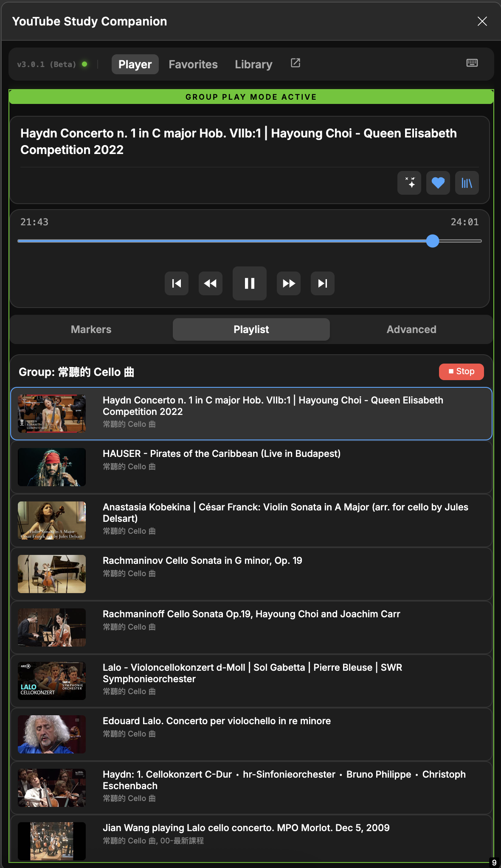
Task: Switch to the Favorites tab
Action: tap(193, 64)
